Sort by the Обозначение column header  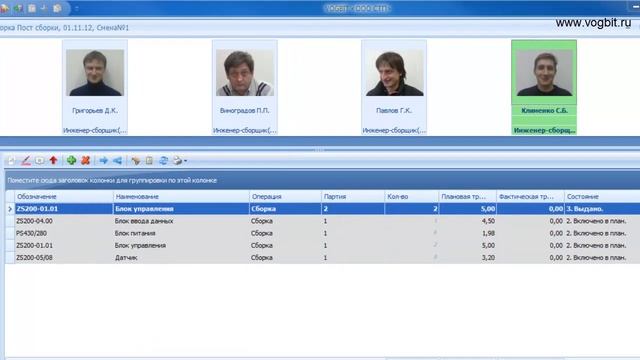pyautogui.click(x=64, y=196)
